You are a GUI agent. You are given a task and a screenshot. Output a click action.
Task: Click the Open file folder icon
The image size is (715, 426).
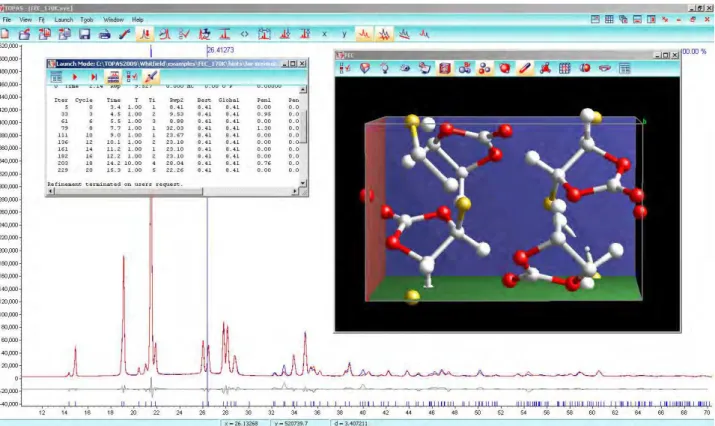point(24,34)
